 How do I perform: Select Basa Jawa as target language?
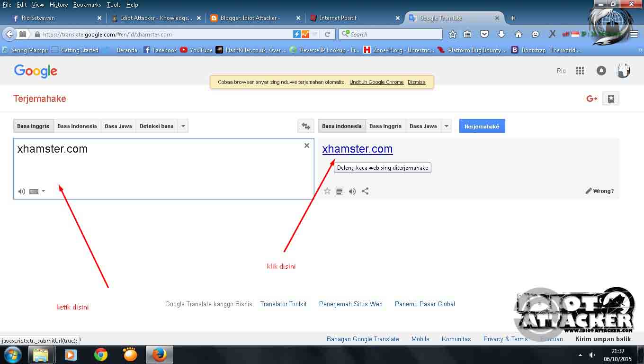(423, 126)
